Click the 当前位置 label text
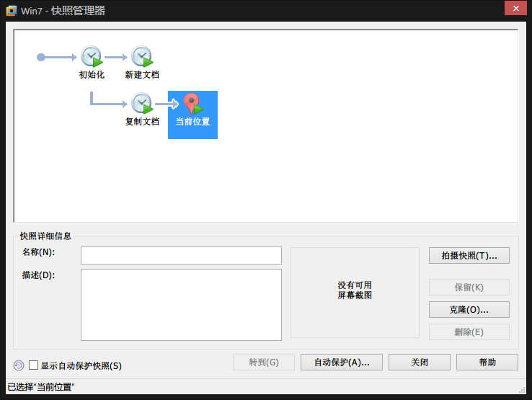 pos(192,122)
